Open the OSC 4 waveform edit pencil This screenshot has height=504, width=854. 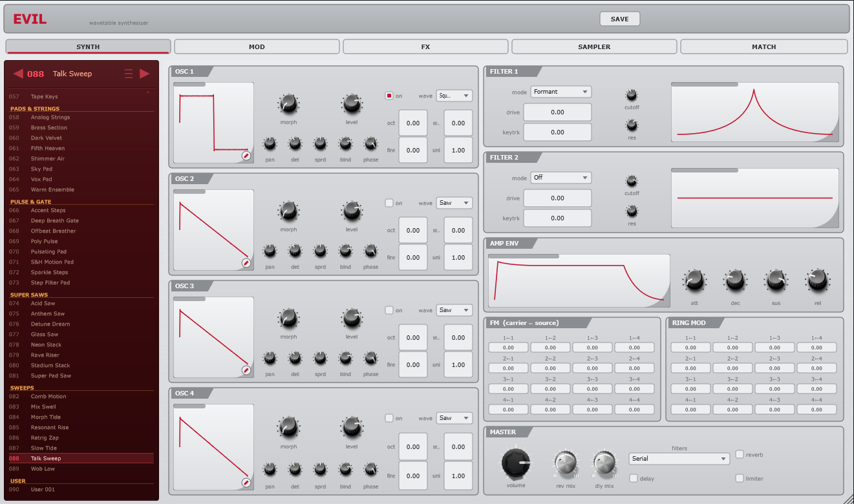coord(246,483)
